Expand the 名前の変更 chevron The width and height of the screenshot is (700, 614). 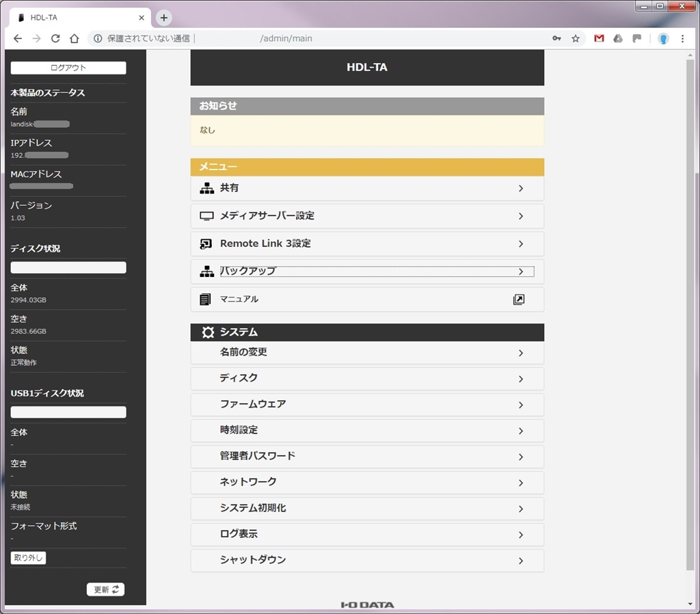pos(521,353)
